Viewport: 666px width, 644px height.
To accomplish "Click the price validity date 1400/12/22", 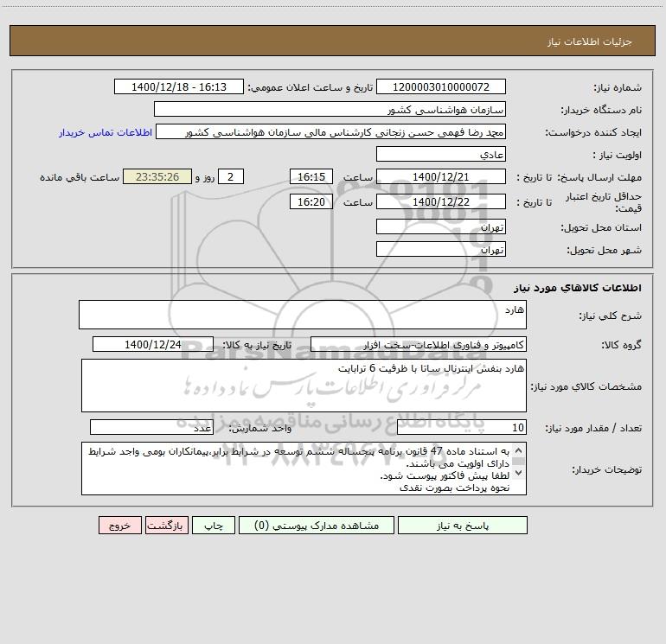I will pyautogui.click(x=441, y=201).
